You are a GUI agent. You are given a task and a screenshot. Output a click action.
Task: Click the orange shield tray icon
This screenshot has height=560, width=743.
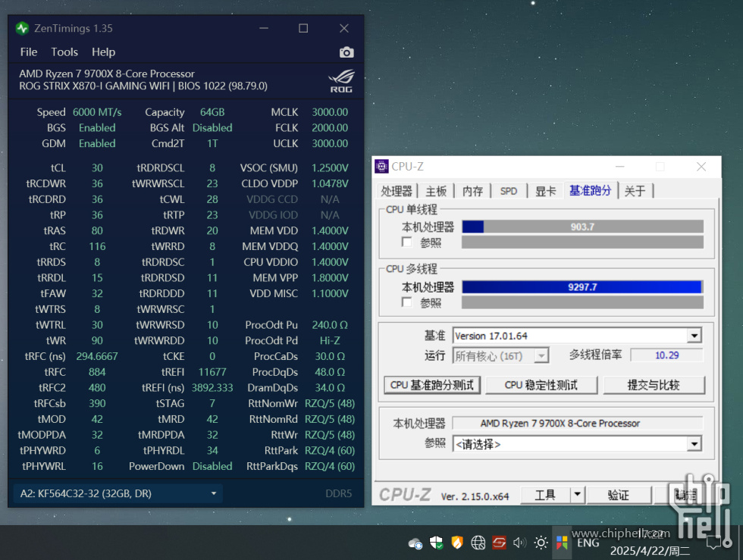[456, 543]
